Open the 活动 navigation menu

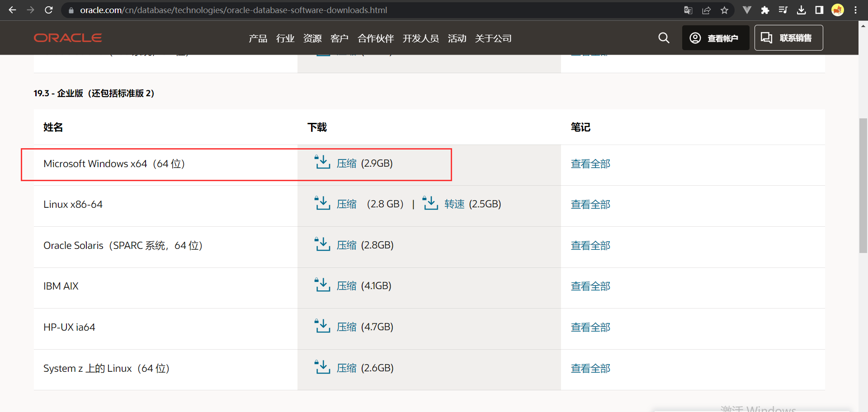(x=457, y=38)
